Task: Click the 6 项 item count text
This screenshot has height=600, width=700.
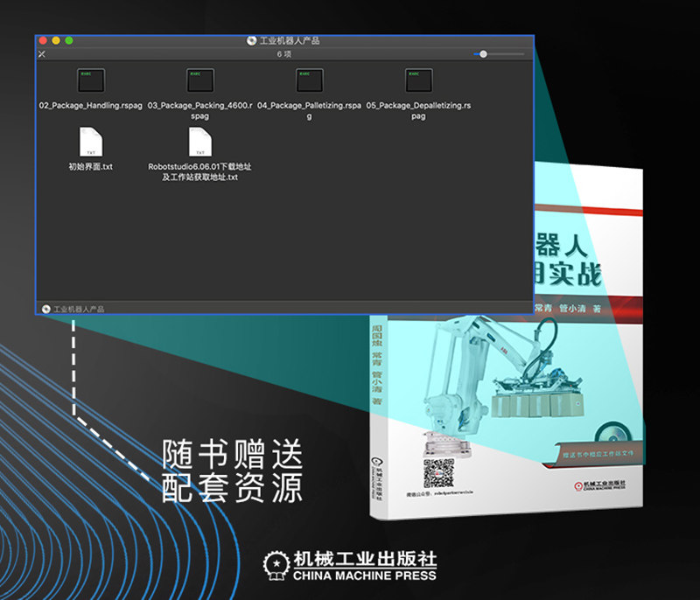Action: (283, 54)
